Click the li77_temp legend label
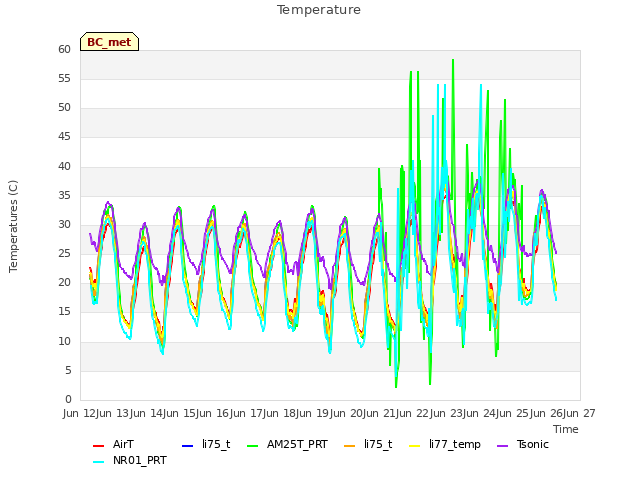Screen dimensions: 640x480 click(455, 444)
